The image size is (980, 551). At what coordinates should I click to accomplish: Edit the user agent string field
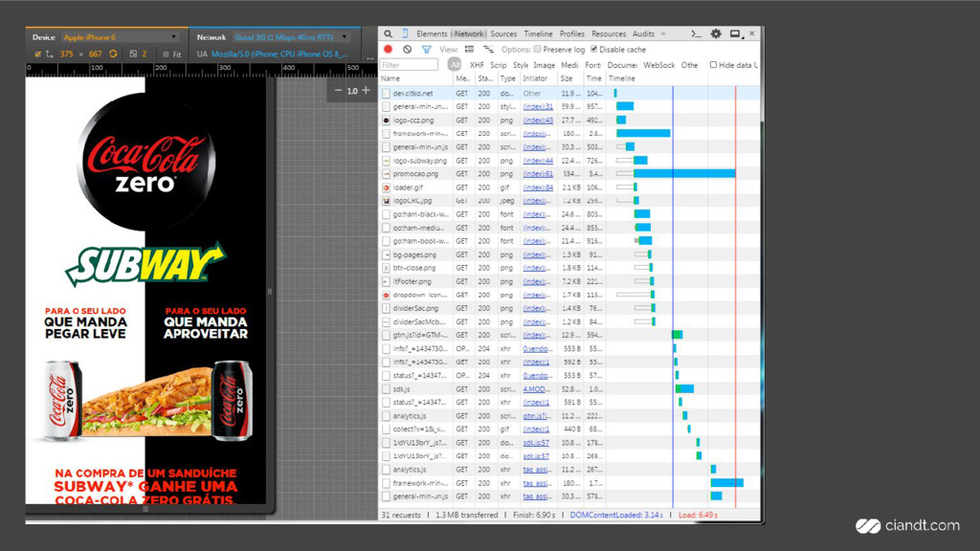pos(278,55)
